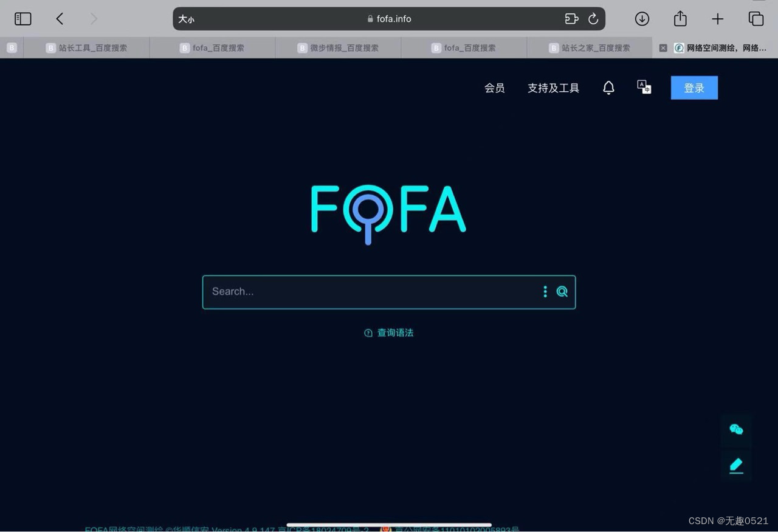Image resolution: width=778 pixels, height=532 pixels.
Task: Switch to the 微步情报_百度搜索 tab
Action: (x=338, y=48)
